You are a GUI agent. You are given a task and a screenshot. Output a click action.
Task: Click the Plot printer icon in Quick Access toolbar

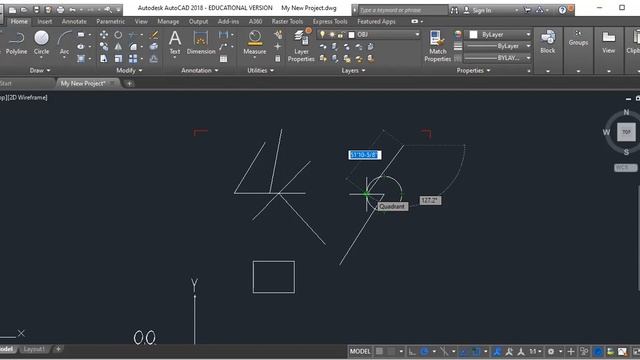[x=60, y=10]
